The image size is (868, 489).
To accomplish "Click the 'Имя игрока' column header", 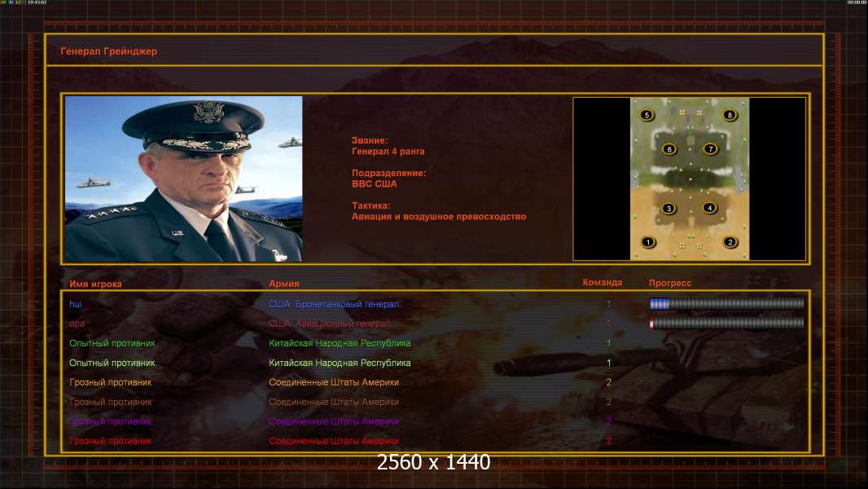I will [x=95, y=284].
